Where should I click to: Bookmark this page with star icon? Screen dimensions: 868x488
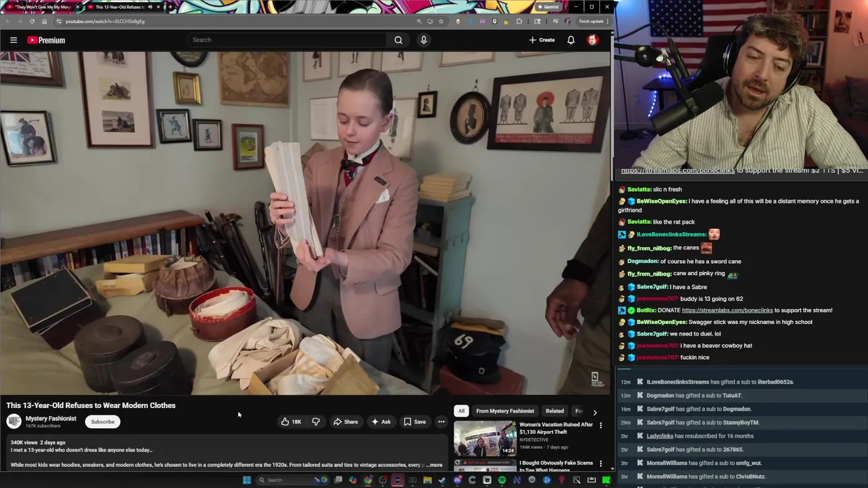tap(441, 21)
